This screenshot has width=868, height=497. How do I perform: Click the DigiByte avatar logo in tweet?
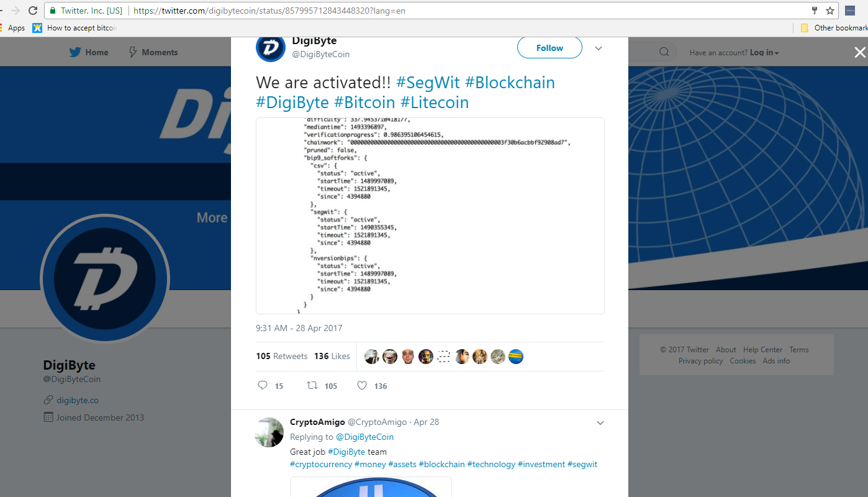click(x=271, y=47)
